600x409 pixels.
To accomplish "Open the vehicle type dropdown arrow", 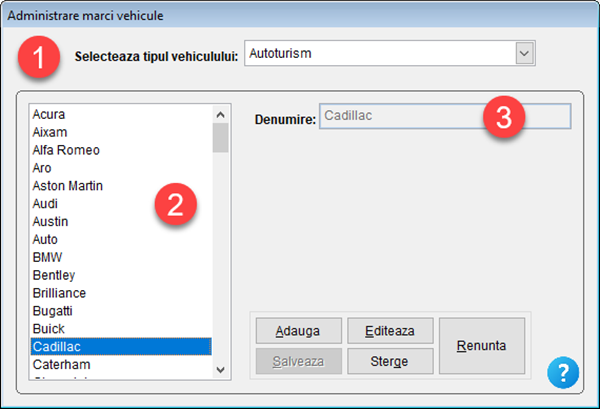I will 524,53.
